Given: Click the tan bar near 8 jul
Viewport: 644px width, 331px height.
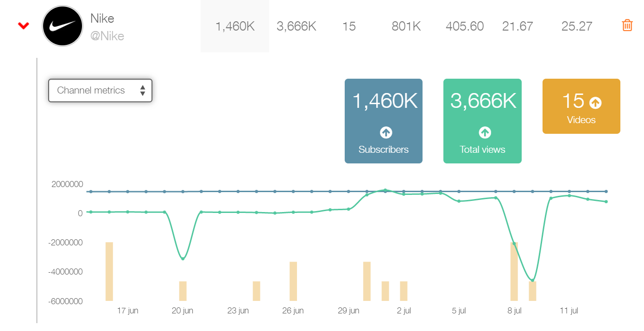Looking at the screenshot, I should click(514, 271).
